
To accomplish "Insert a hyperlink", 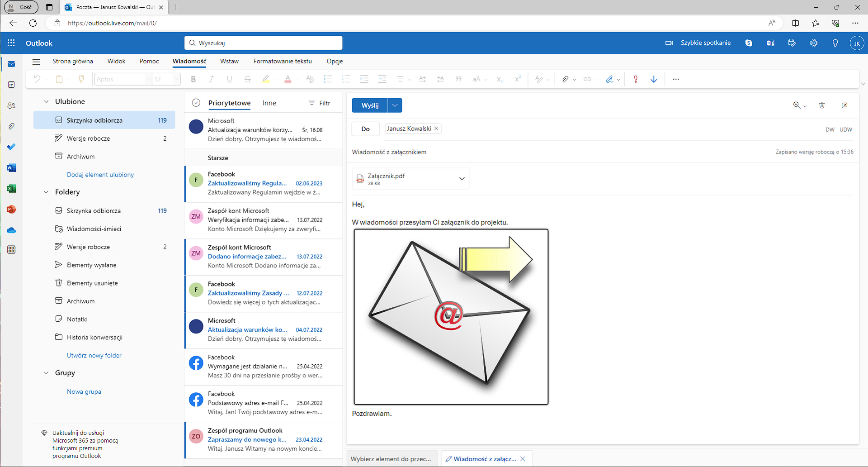I will pos(587,79).
